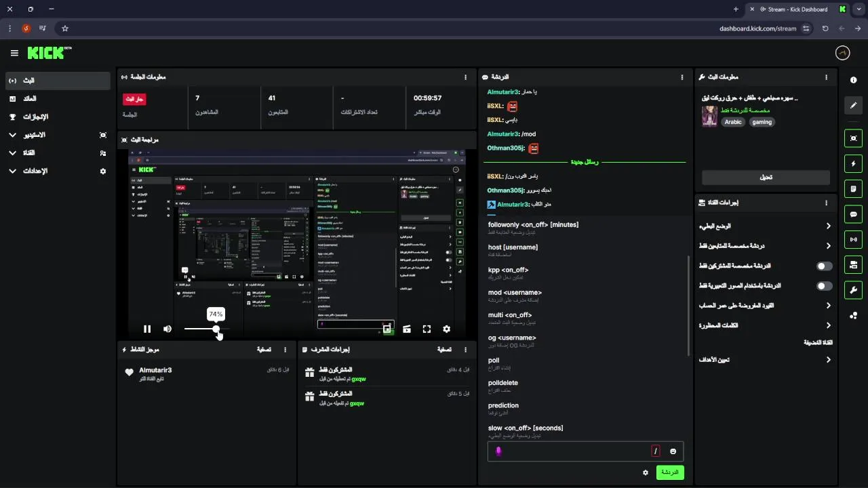The image size is (868, 488).
Task: Open three-dot menu of activity feed panel
Action: [285, 350]
